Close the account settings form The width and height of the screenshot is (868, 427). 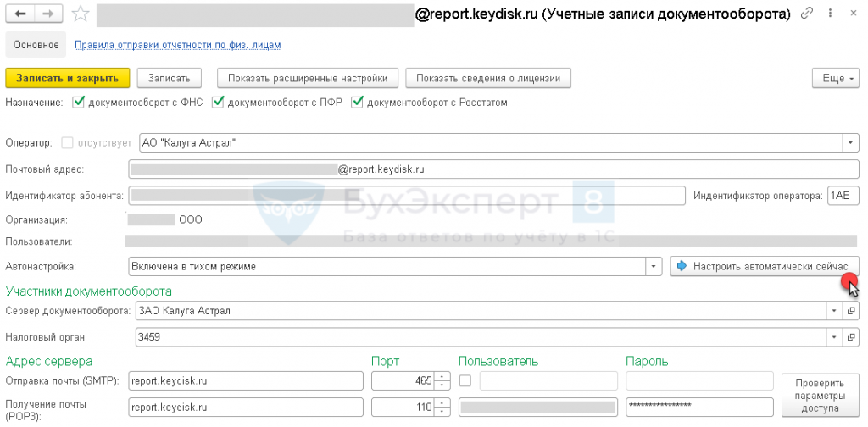click(x=853, y=13)
